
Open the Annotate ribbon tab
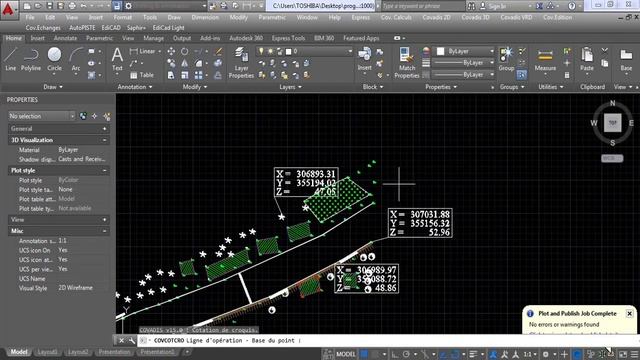point(65,38)
